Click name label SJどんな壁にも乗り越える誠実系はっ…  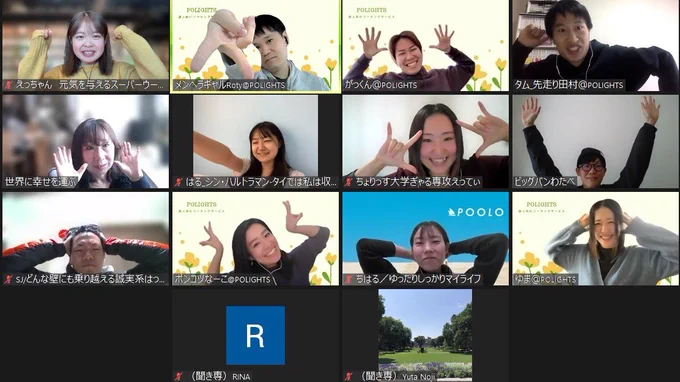(90, 280)
